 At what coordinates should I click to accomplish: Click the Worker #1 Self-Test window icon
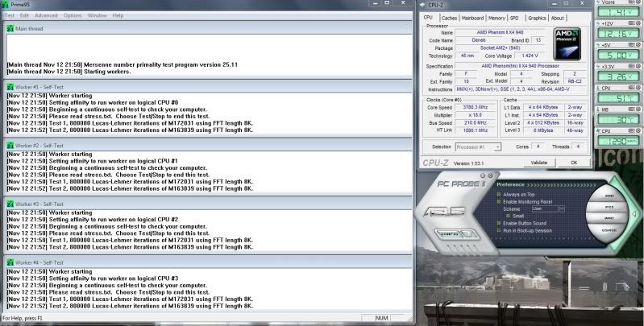[x=10, y=87]
